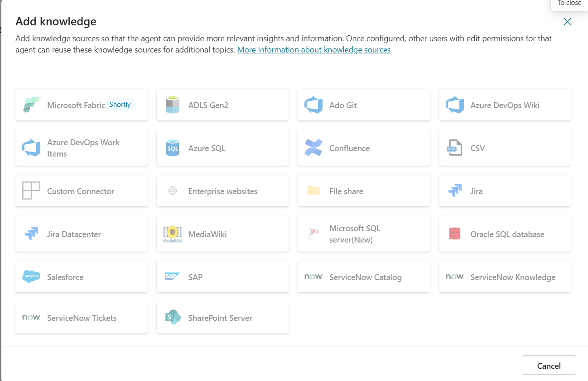Select Confluence as a knowledge source
The height and width of the screenshot is (381, 588).
(364, 148)
